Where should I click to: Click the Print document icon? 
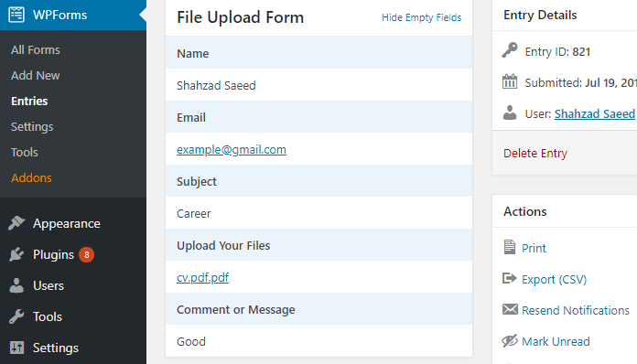click(510, 247)
